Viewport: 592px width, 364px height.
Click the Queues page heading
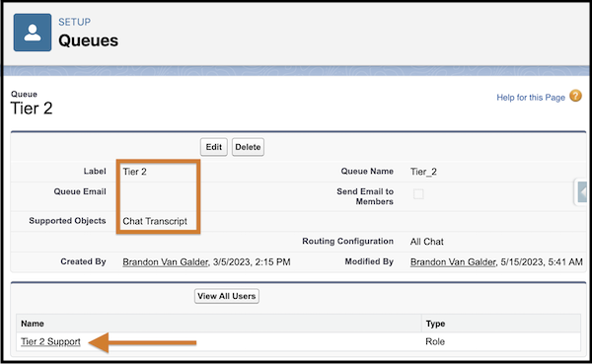[x=89, y=40]
